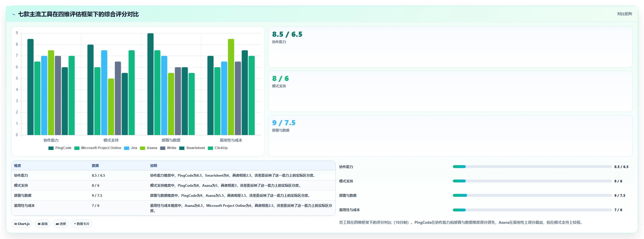Select the blue Jira bar in 模式支持 group

pos(104,92)
